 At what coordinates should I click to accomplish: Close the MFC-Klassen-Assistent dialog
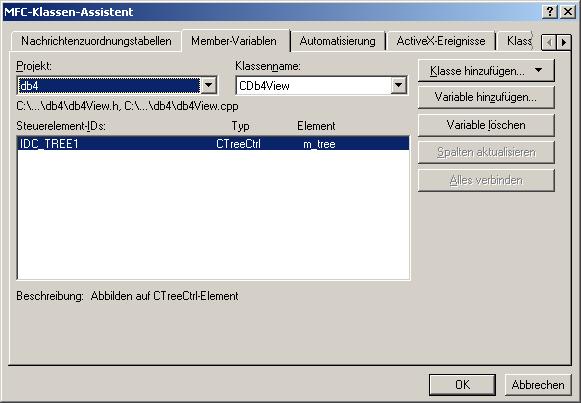[568, 11]
